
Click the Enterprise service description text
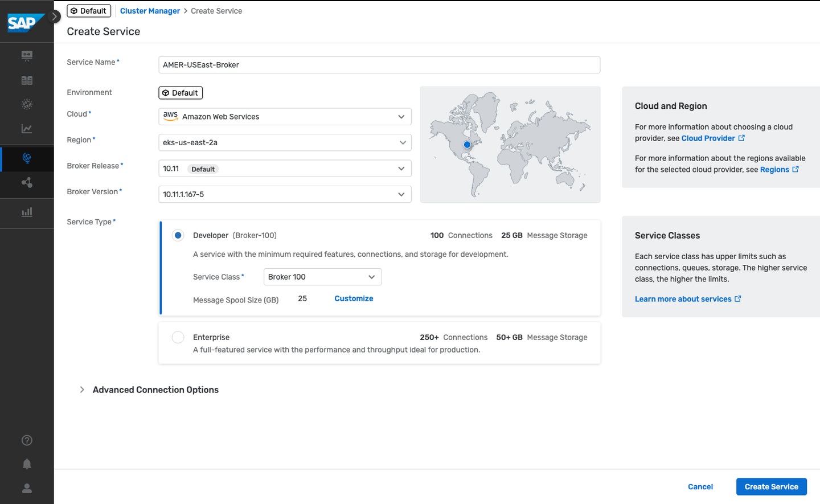tap(337, 350)
